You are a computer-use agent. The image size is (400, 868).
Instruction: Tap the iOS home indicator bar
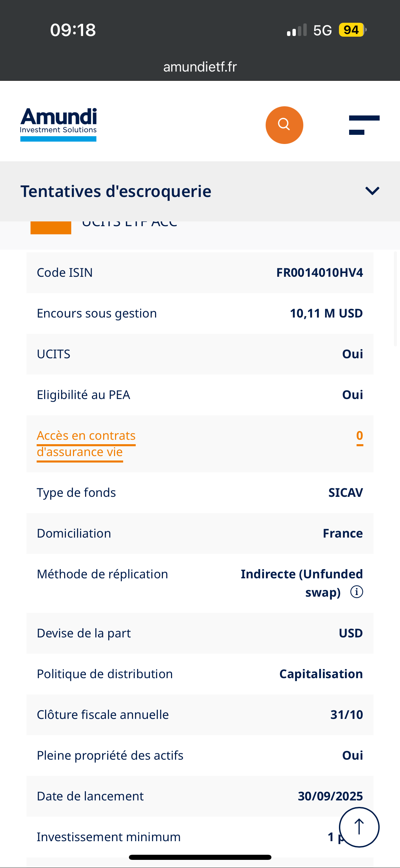click(x=200, y=857)
